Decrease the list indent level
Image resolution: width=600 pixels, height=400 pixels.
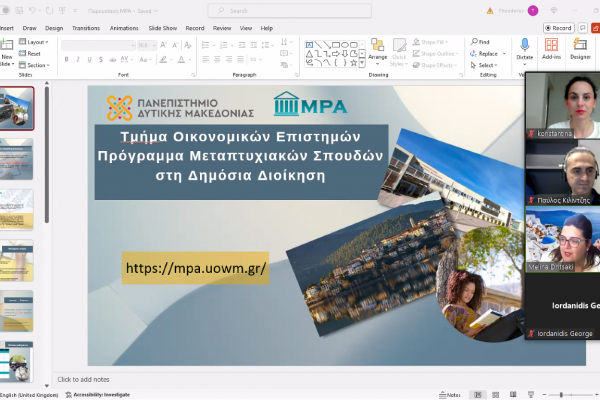point(242,45)
